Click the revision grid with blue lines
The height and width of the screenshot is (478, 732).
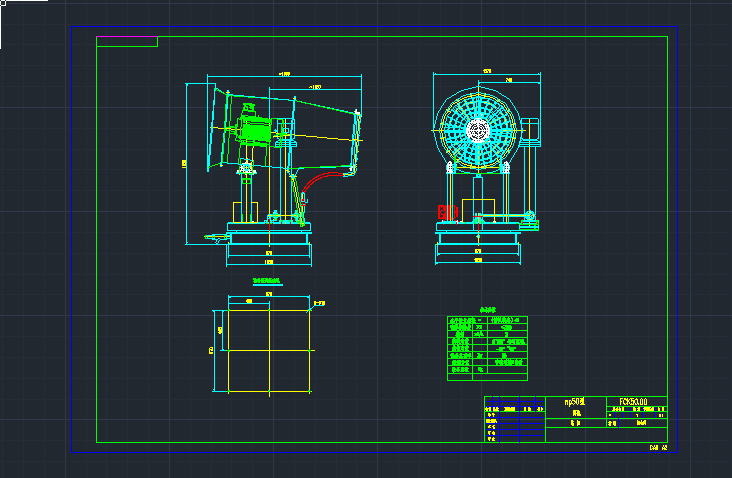[515, 419]
